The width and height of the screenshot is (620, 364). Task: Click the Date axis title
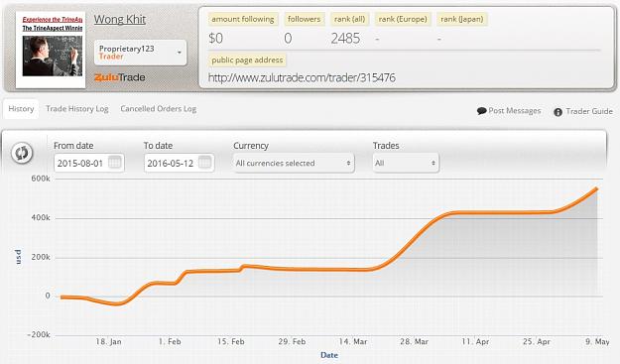[329, 355]
